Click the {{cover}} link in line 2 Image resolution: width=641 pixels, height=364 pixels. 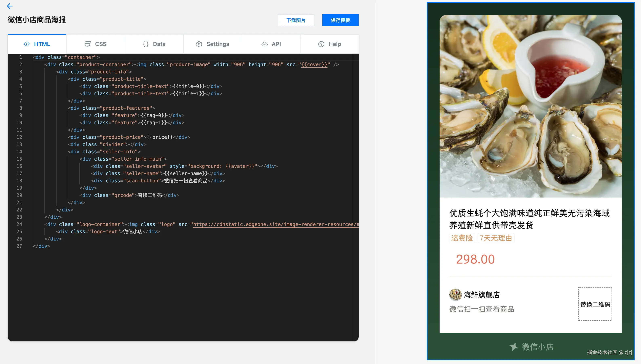(x=314, y=65)
